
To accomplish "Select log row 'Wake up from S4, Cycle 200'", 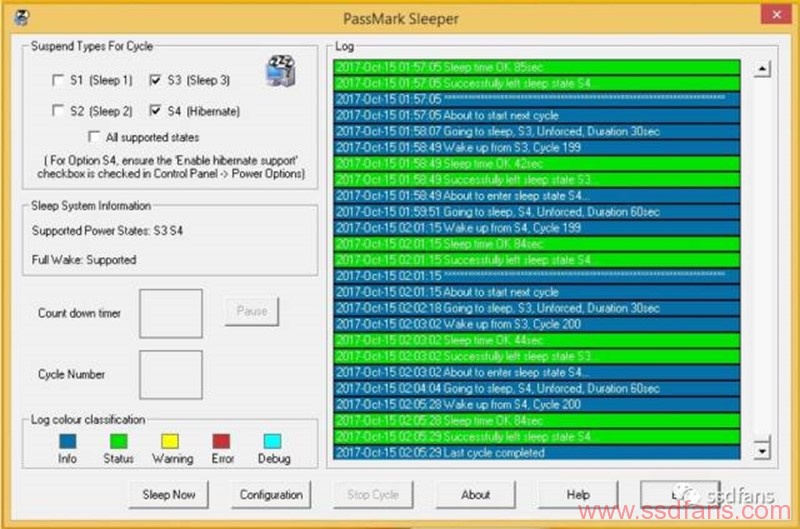I will coord(537,405).
